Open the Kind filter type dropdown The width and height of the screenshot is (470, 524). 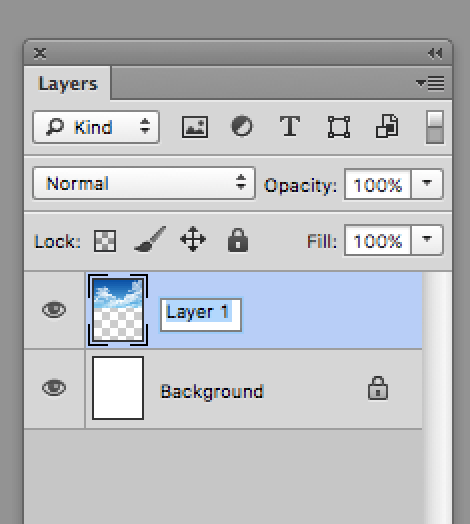click(96, 127)
